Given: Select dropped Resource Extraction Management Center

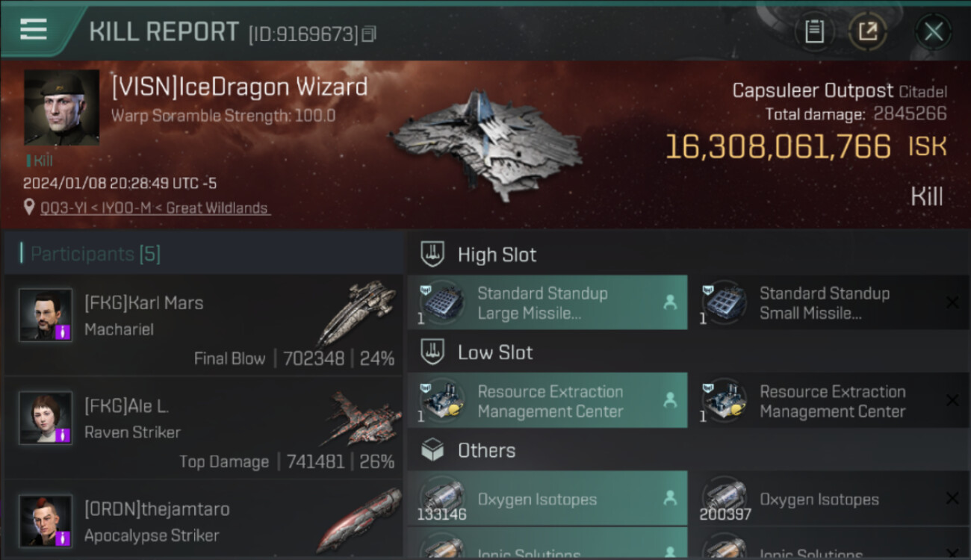Looking at the screenshot, I should [x=547, y=401].
